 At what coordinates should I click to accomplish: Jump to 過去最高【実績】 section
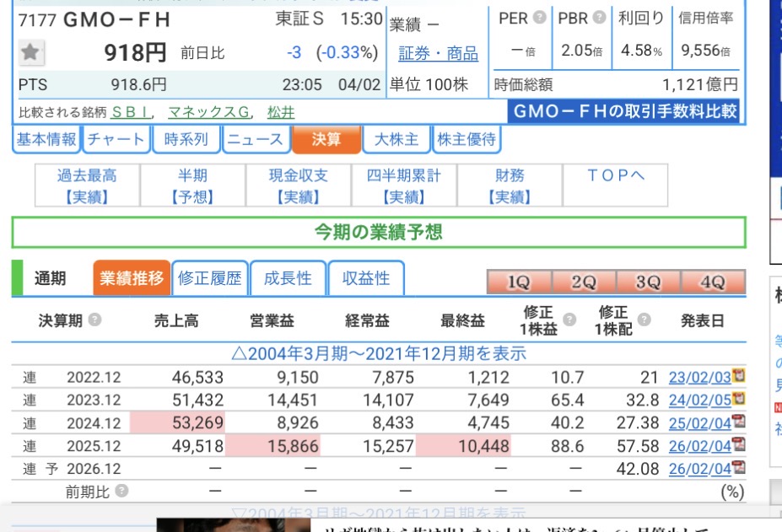tap(87, 185)
